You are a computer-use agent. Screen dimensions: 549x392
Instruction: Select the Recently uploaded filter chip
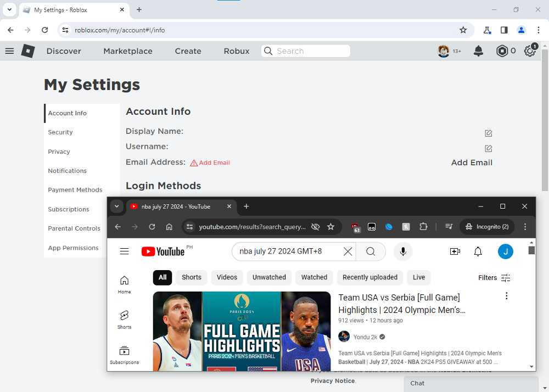[x=370, y=277]
